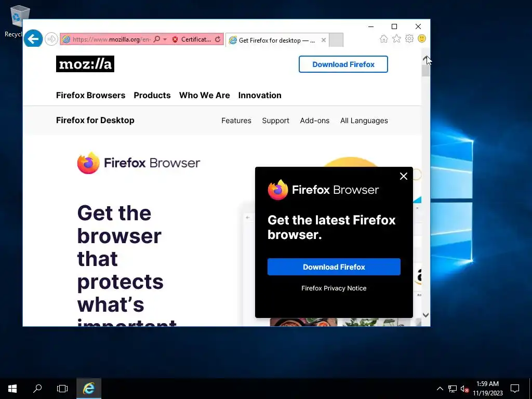The height and width of the screenshot is (399, 532).
Task: Click the Home icon in IE toolbar
Action: (x=384, y=38)
